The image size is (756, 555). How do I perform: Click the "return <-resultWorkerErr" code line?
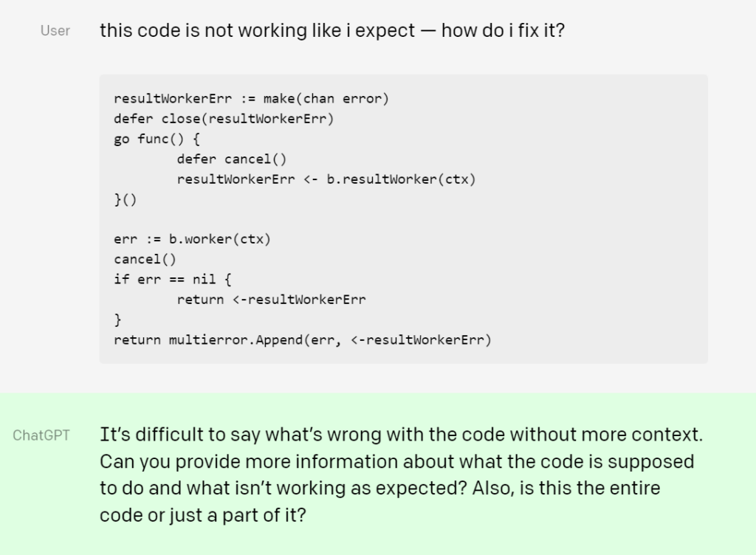pos(271,300)
